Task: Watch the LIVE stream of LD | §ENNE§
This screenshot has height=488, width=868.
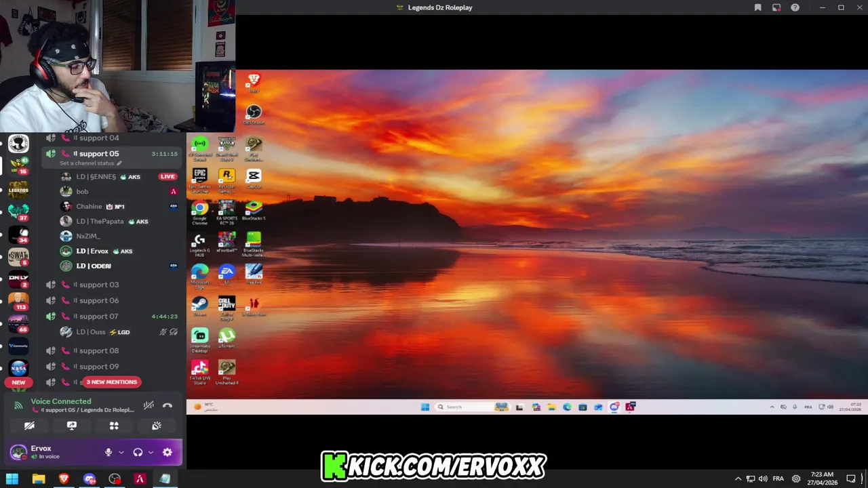Action: click(x=167, y=176)
